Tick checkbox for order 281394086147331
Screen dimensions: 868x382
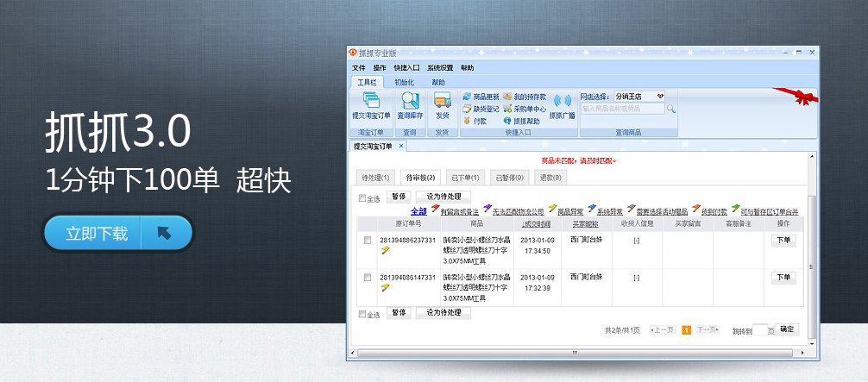point(367,278)
